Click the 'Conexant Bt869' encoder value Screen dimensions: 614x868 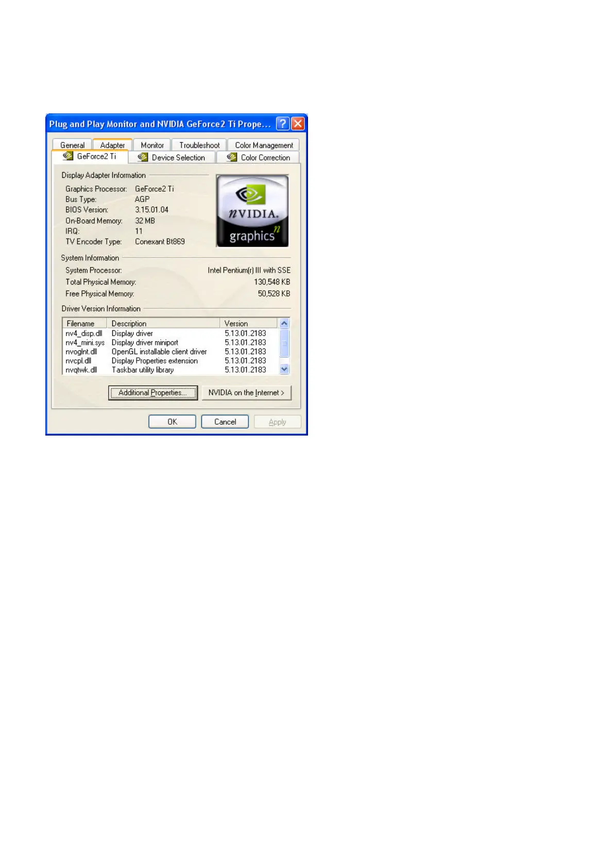[160, 242]
